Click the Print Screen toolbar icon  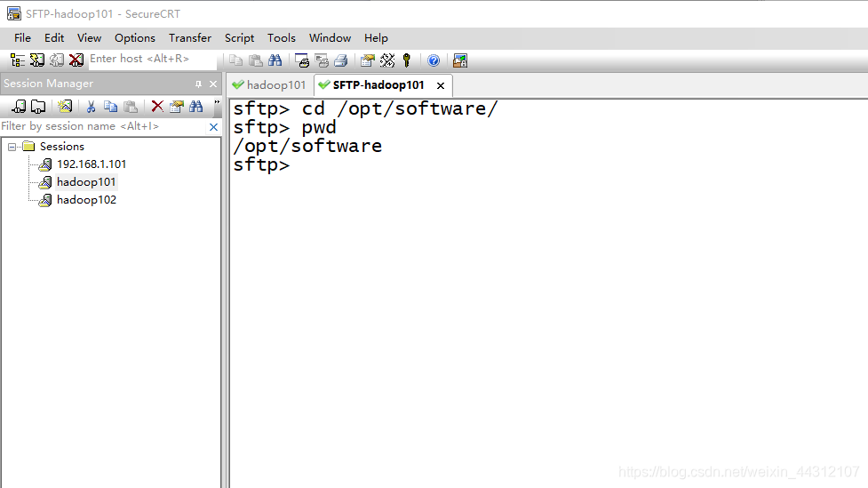point(302,60)
